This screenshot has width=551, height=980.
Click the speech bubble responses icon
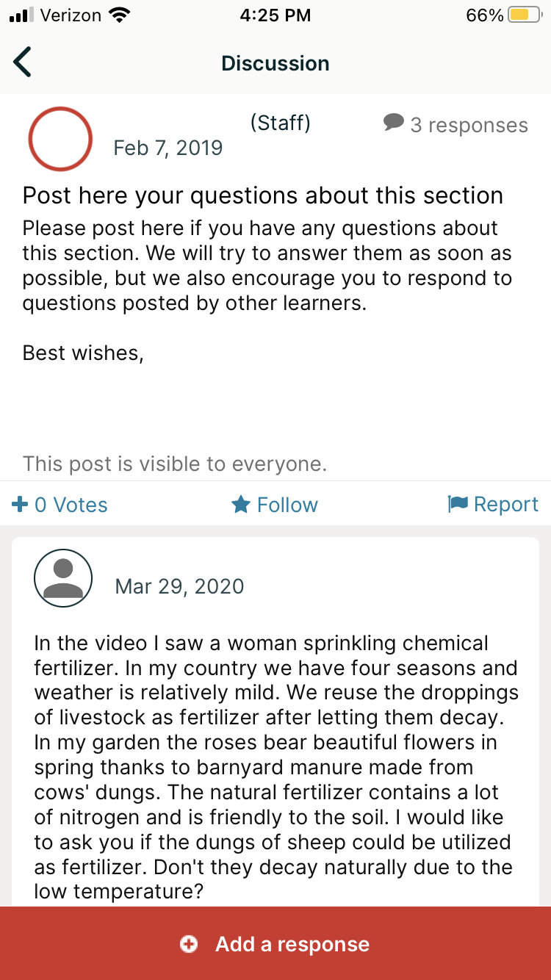(x=394, y=123)
